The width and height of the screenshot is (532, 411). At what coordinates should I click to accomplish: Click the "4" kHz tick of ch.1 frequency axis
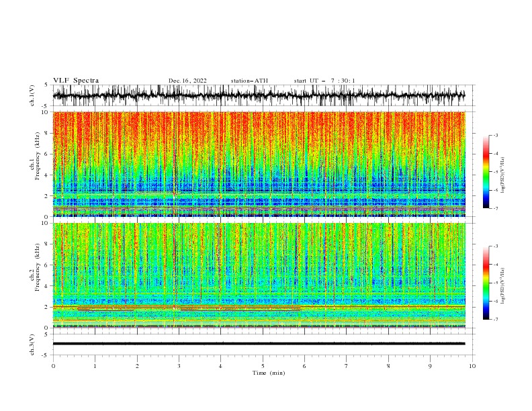pos(47,175)
